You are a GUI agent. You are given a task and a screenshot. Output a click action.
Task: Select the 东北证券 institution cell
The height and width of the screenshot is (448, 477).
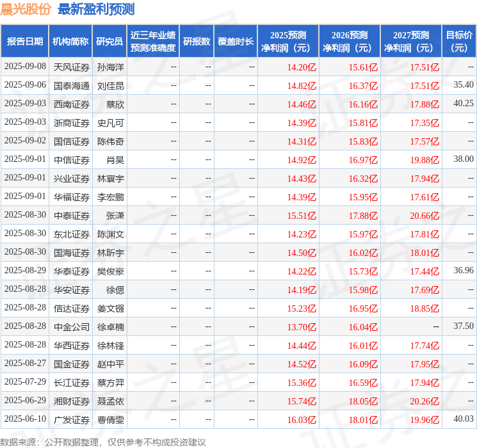coord(72,234)
